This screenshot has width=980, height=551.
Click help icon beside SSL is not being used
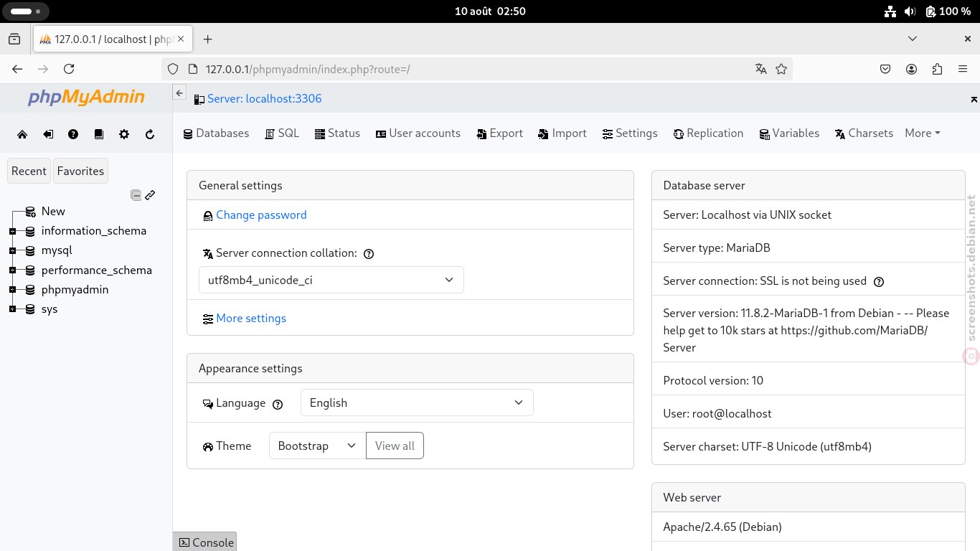point(879,282)
